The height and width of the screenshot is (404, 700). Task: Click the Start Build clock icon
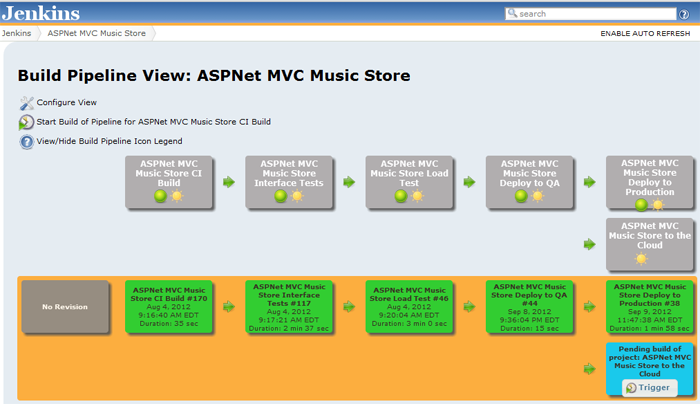[26, 122]
